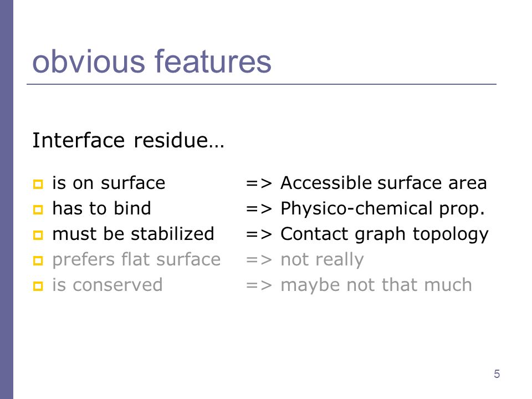Click the bullet icon beside "must be stabilized"
Screen dimensions: 532x399
38,235
